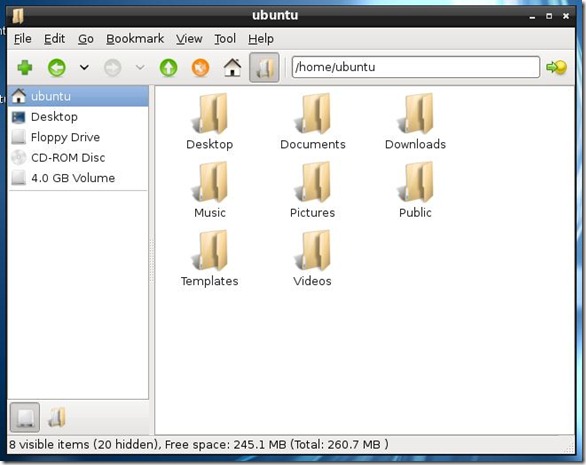Viewport: 586px width, 465px height.
Task: Open the Tool menu
Action: [225, 39]
